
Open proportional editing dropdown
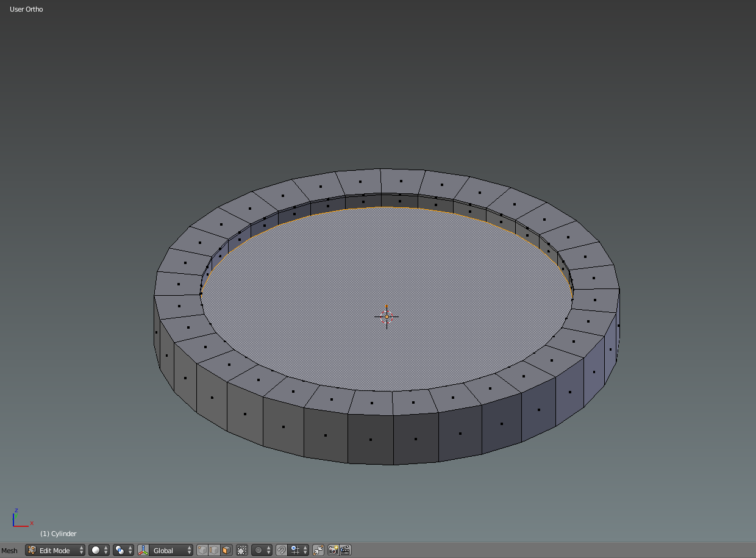[262, 551]
